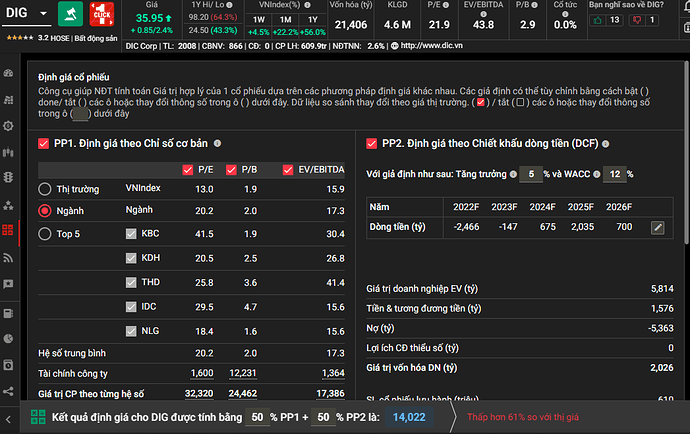Uncheck the PP1 valuation method checkbox

[43, 144]
